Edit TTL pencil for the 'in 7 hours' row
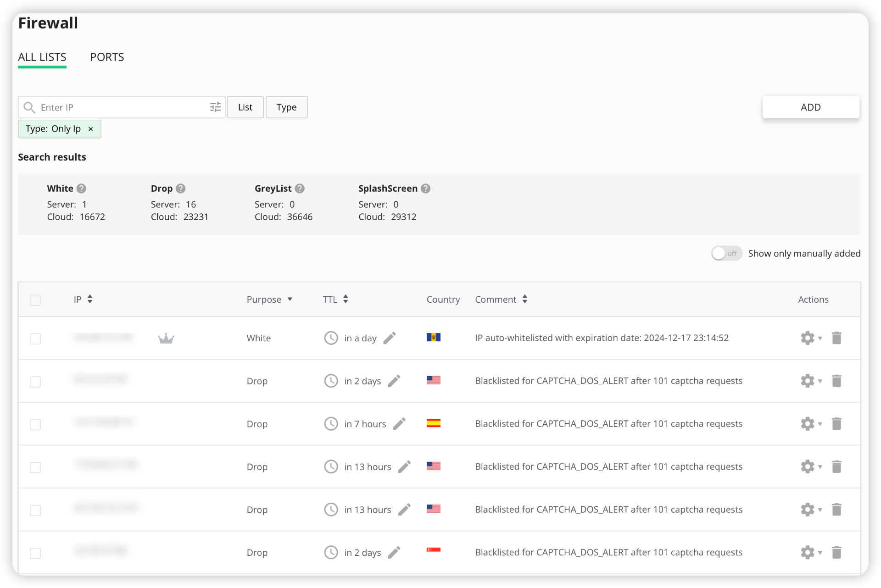 point(399,424)
